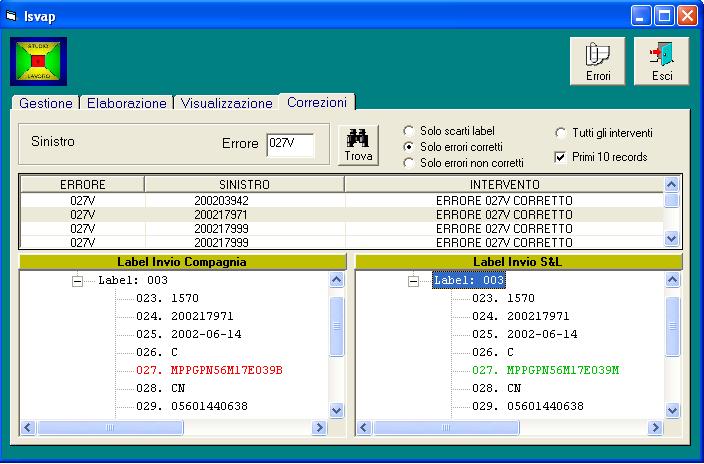Switch to the Visualizzazione tab
This screenshot has height=464, width=704.
click(226, 103)
